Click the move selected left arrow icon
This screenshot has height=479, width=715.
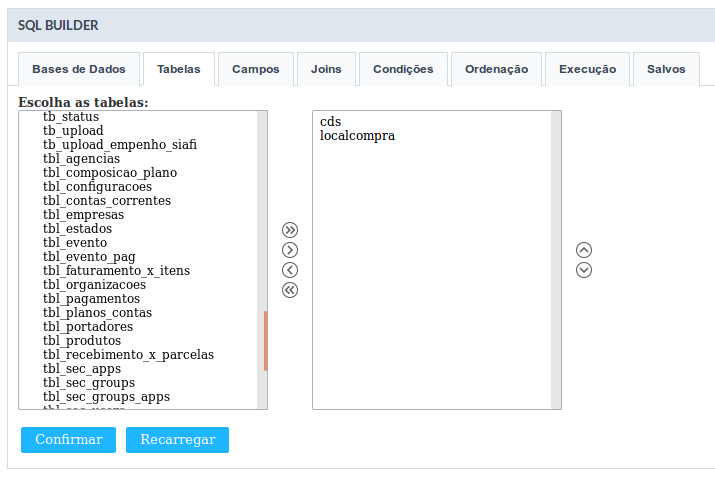(290, 270)
